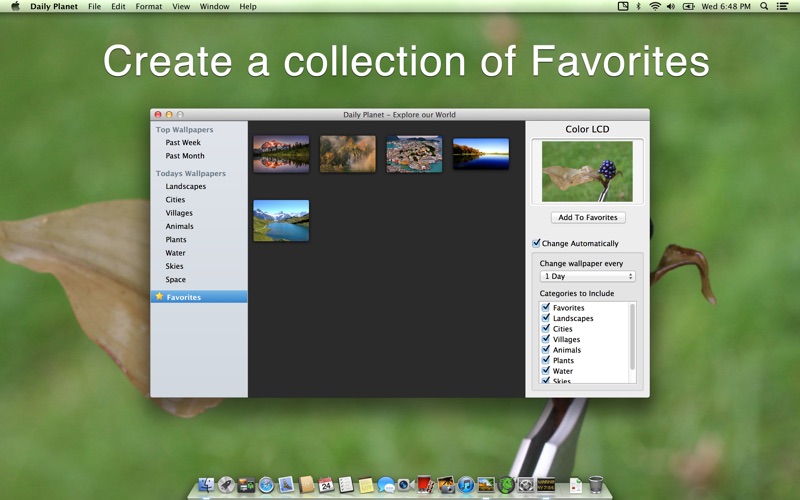Select the alpine lake mountains thumbnail
800x500 pixels.
click(x=281, y=220)
